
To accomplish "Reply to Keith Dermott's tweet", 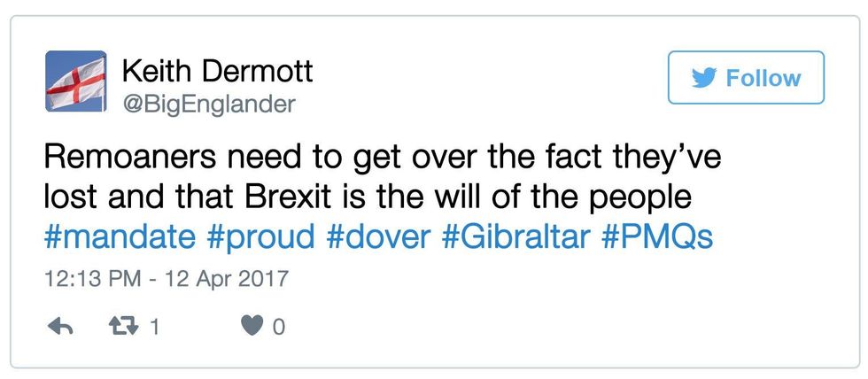I will pyautogui.click(x=59, y=328).
